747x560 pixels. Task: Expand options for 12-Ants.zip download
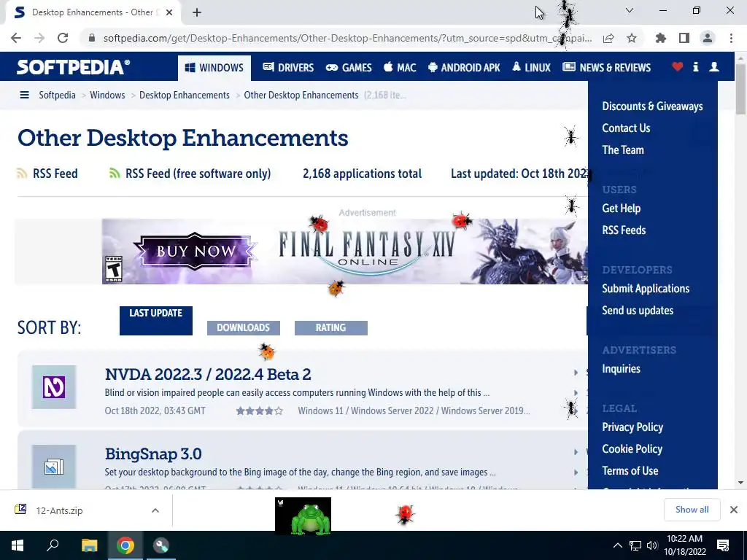(x=155, y=510)
